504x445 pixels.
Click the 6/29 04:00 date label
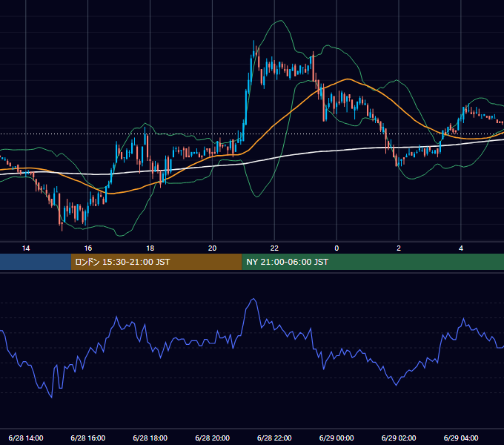point(461,438)
